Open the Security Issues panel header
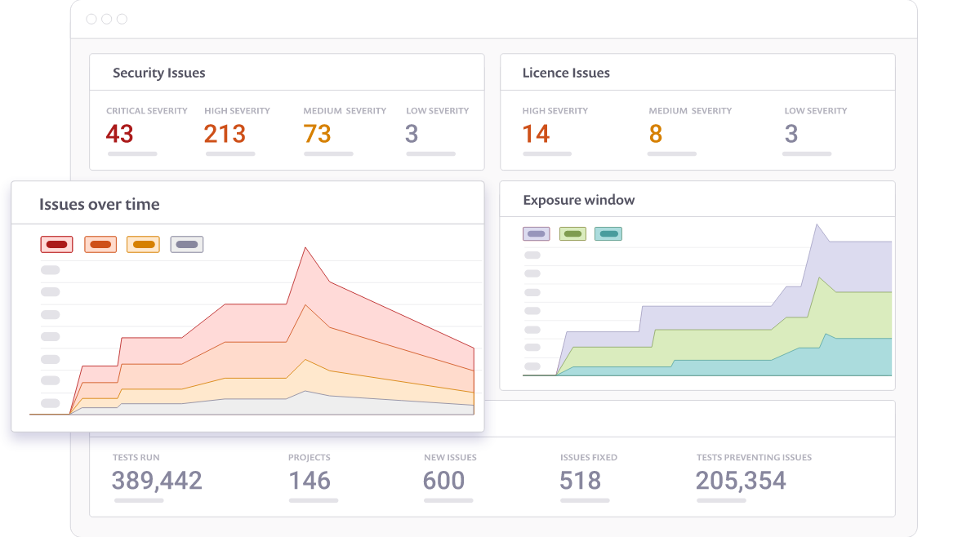 [x=159, y=72]
